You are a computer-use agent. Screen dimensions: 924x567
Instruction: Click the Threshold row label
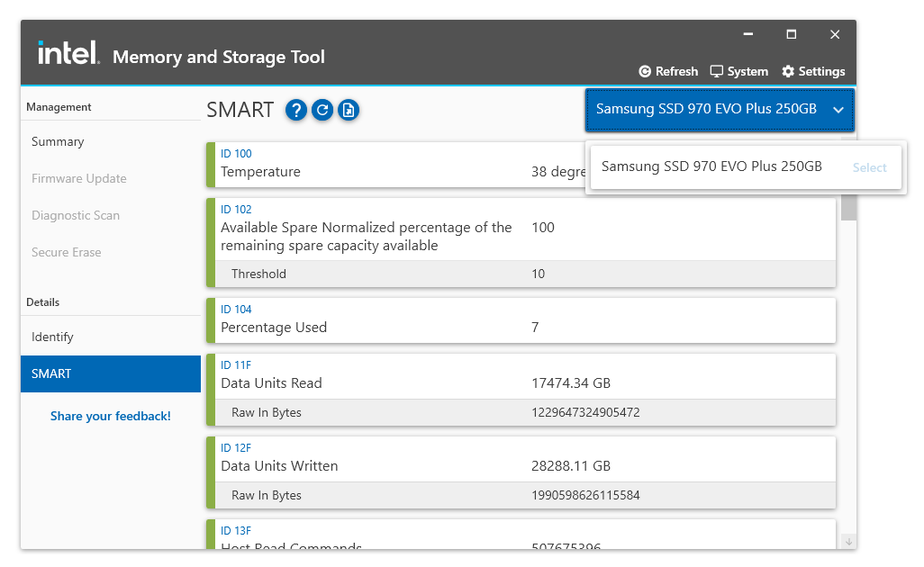pyautogui.click(x=258, y=274)
